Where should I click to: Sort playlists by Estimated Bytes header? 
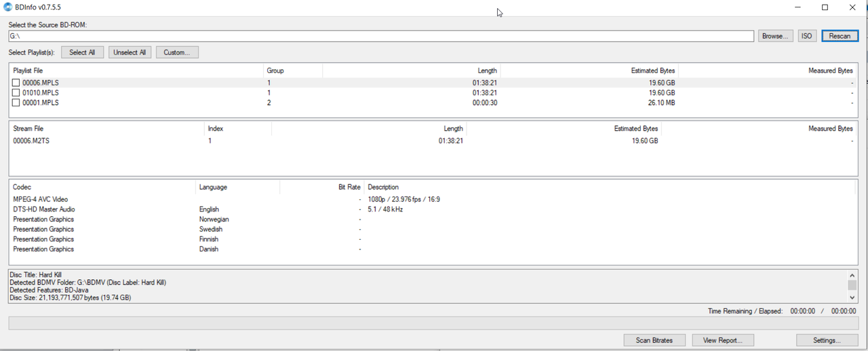click(x=590, y=70)
